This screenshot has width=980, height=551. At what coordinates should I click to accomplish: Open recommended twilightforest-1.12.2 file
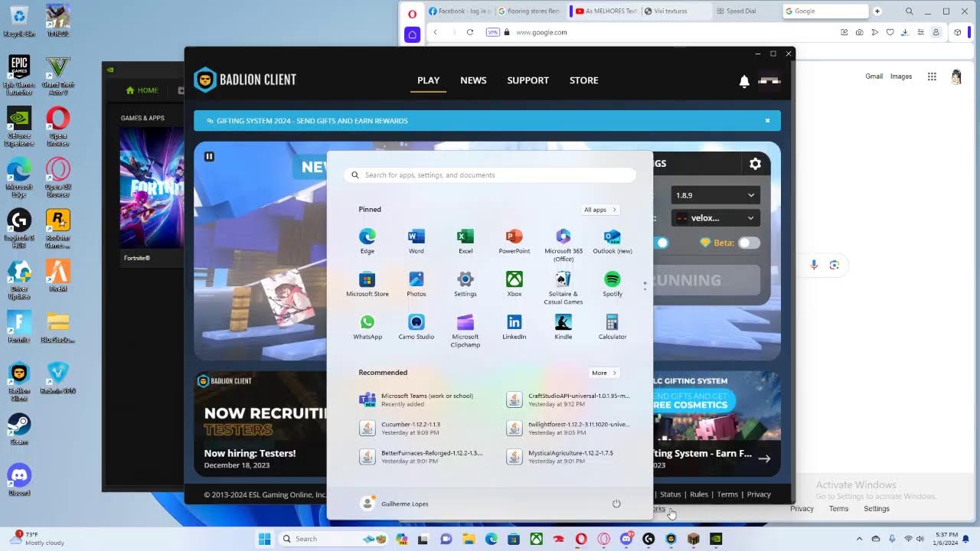tap(569, 428)
